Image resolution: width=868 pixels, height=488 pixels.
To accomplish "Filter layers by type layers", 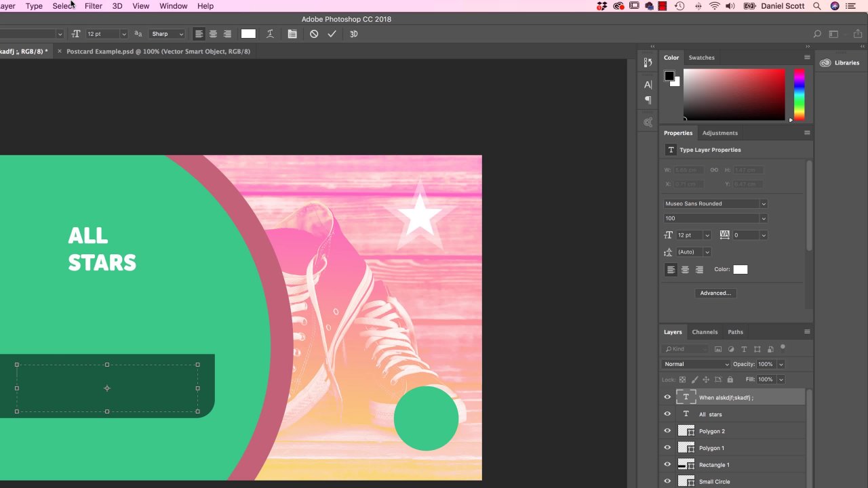I will pyautogui.click(x=744, y=349).
